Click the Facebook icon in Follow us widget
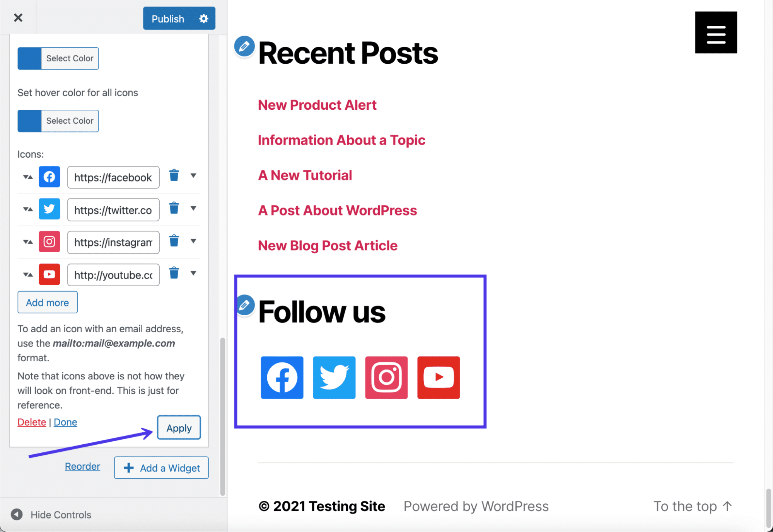The image size is (773, 532). [x=282, y=377]
